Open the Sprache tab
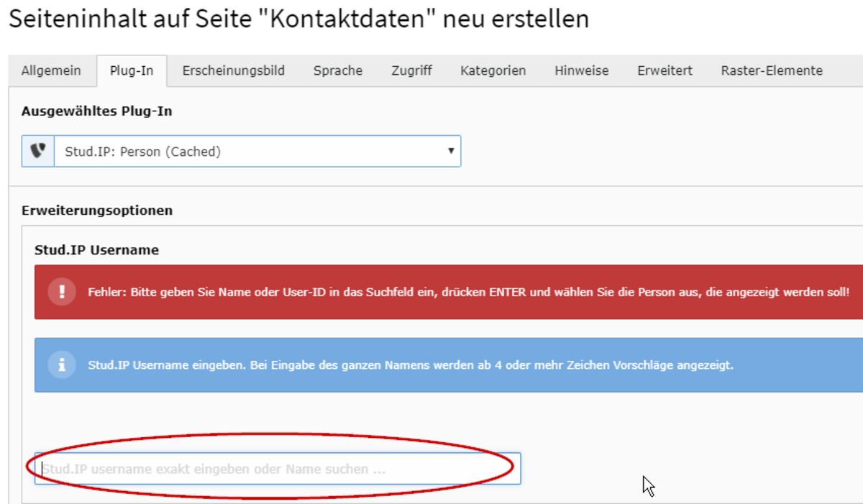The image size is (863, 504). click(338, 70)
